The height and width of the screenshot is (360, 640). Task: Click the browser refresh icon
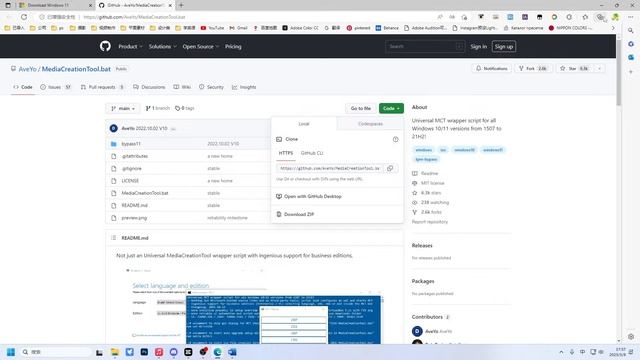point(24,17)
